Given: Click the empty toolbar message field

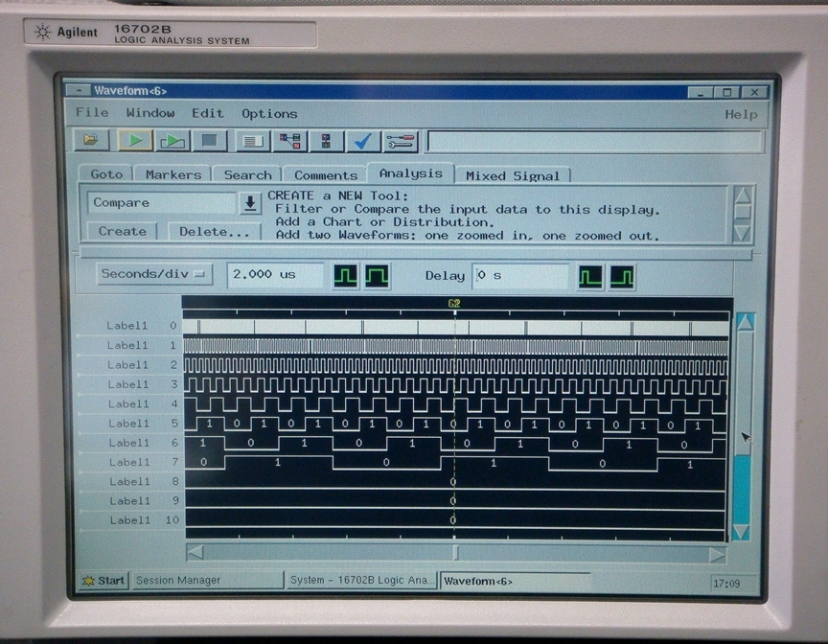Looking at the screenshot, I should pos(595,142).
